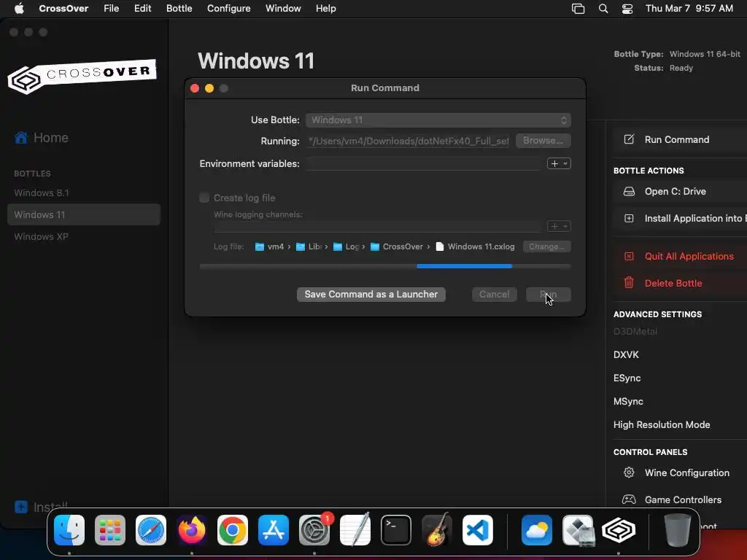Click the Wine Configuration gear icon

click(629, 472)
